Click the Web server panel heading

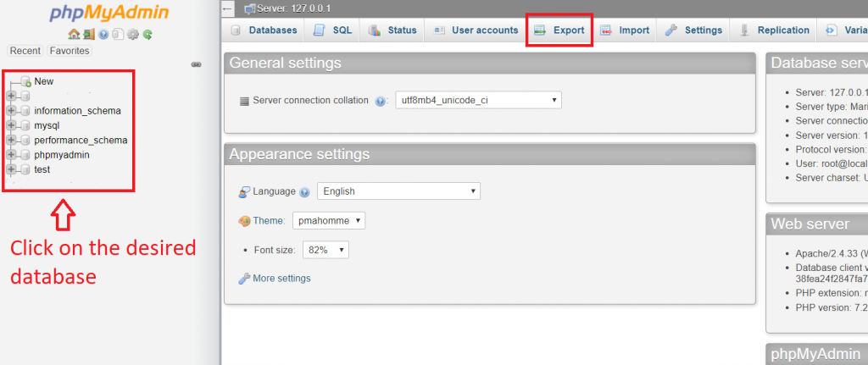[810, 224]
